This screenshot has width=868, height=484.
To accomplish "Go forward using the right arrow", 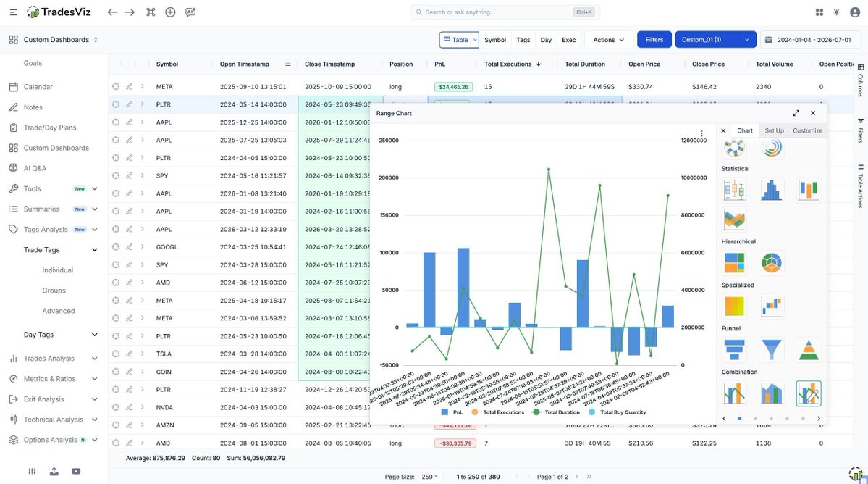I will 130,12.
